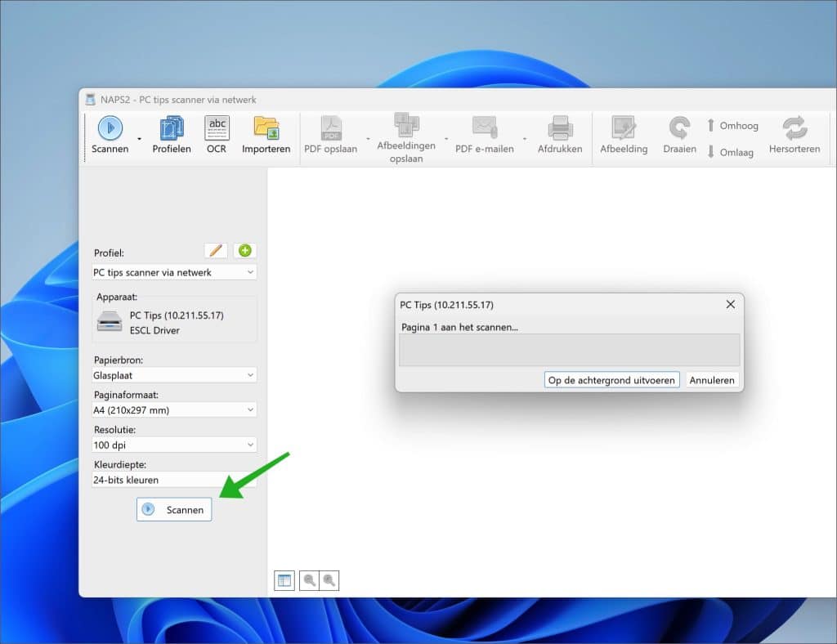The image size is (837, 644).
Task: Select the PC Tips ESCL Driver device
Action: pyautogui.click(x=174, y=322)
